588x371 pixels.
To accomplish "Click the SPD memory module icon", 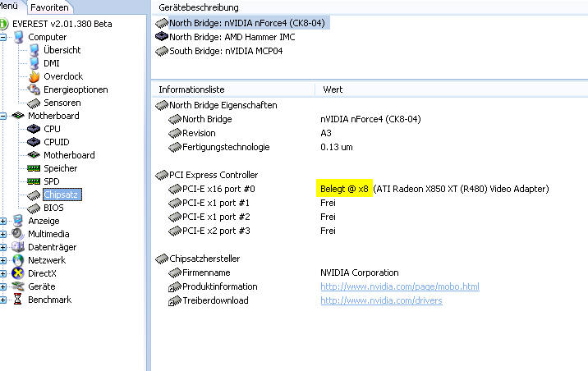I will coord(34,181).
